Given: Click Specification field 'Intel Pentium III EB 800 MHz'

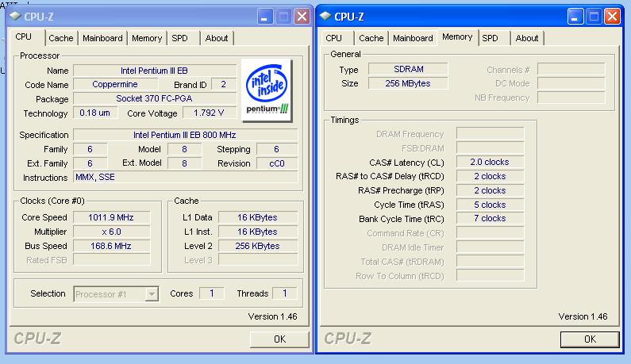Looking at the screenshot, I should click(185, 135).
